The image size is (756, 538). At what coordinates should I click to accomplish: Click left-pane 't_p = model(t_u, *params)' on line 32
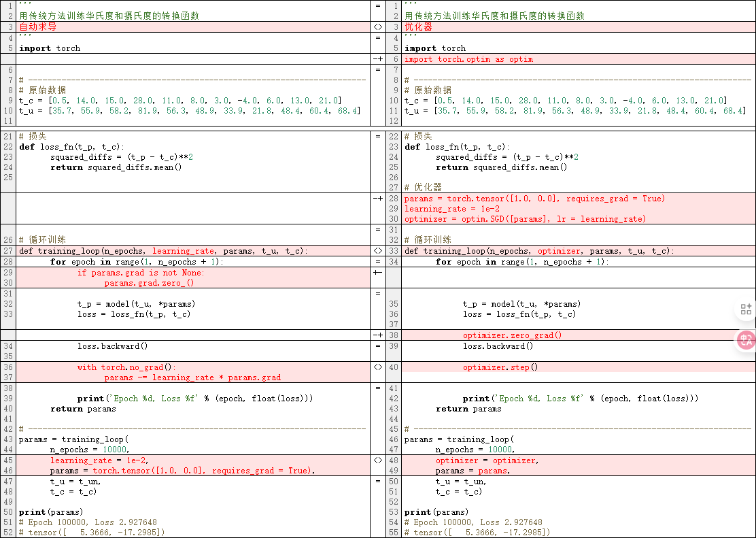(x=137, y=304)
